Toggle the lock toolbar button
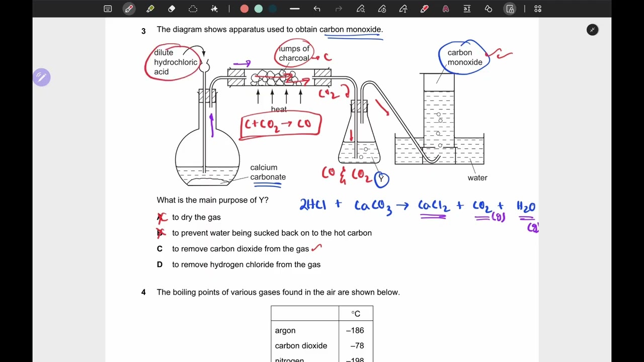The height and width of the screenshot is (362, 644). click(x=510, y=9)
